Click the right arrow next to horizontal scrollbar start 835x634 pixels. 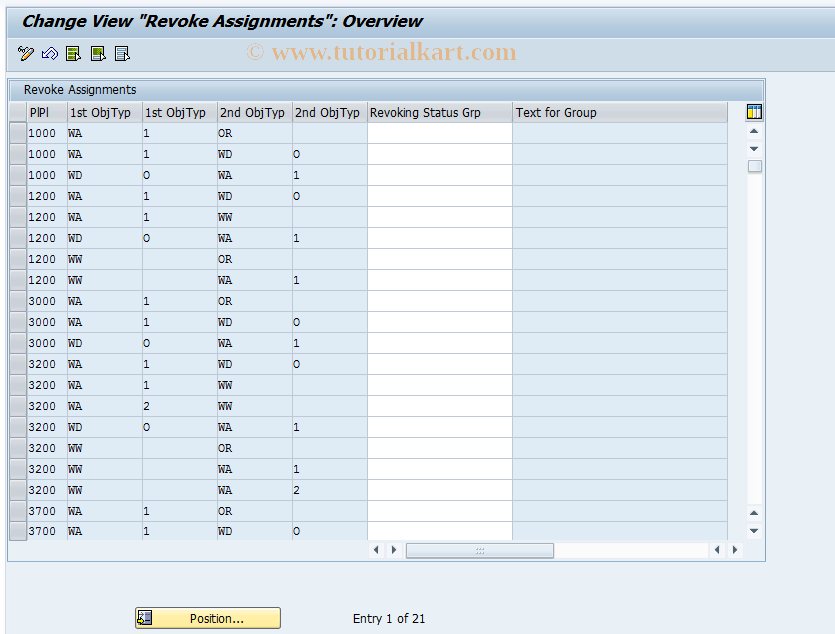[x=394, y=550]
